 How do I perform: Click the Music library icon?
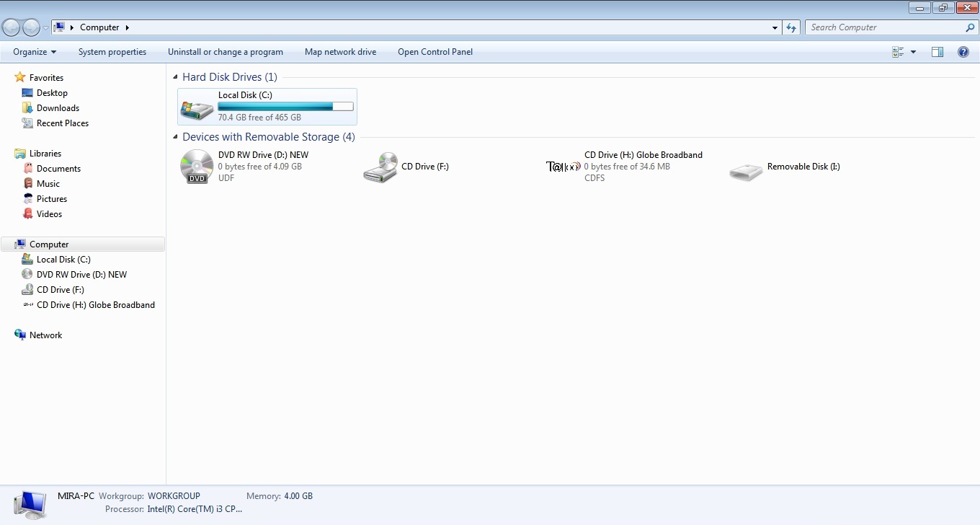(27, 184)
